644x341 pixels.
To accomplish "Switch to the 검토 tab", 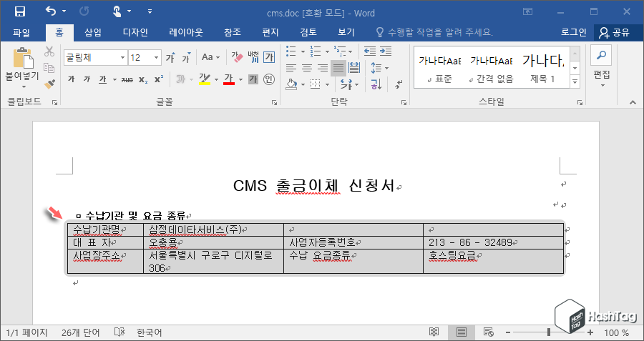I will coord(308,32).
